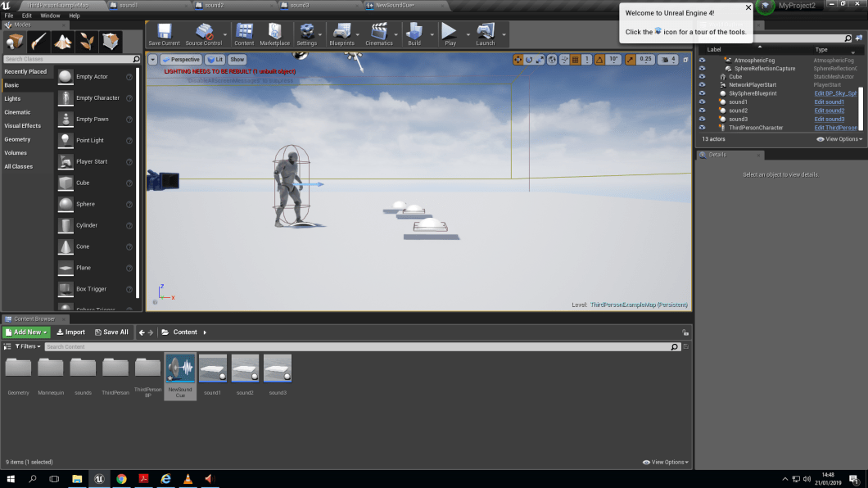Open Cinematics toolbar icon

click(x=379, y=34)
